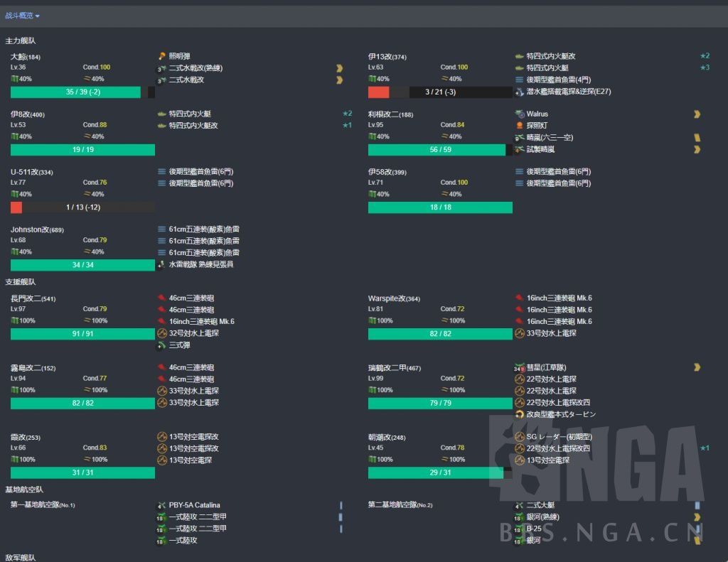The height and width of the screenshot is (562, 728).
Task: Select the 46cm三連装砲 red gun icon on 長門改二
Action: 161,298
